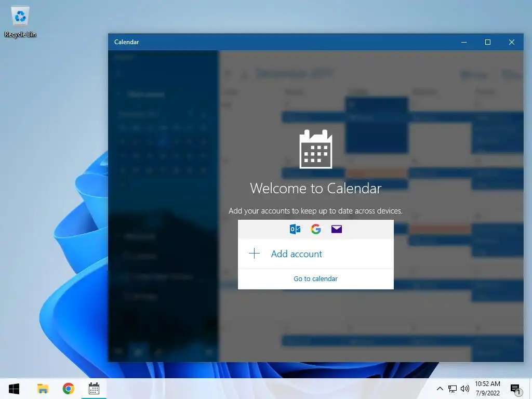Viewport: 532px width, 399px height.
Task: Choose the Google account icon
Action: pos(315,229)
